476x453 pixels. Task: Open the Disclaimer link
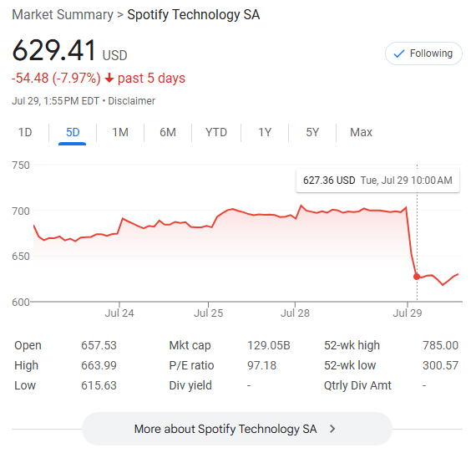[x=131, y=101]
